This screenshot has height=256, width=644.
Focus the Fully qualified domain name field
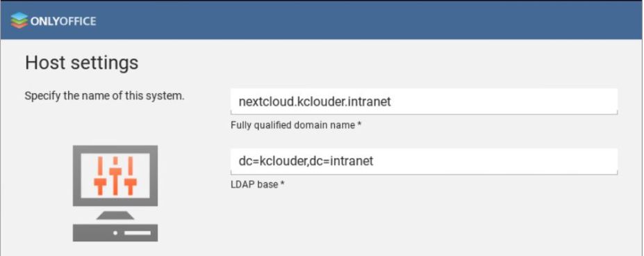point(424,102)
